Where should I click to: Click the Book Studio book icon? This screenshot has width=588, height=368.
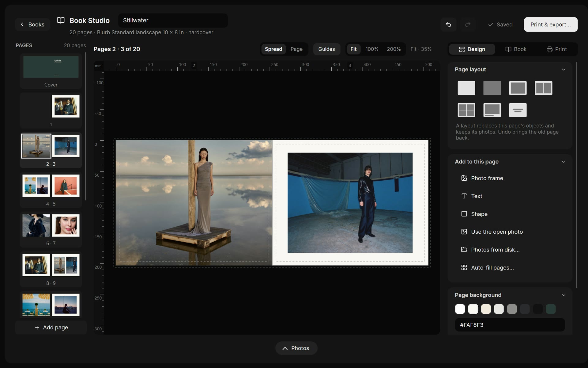click(61, 21)
